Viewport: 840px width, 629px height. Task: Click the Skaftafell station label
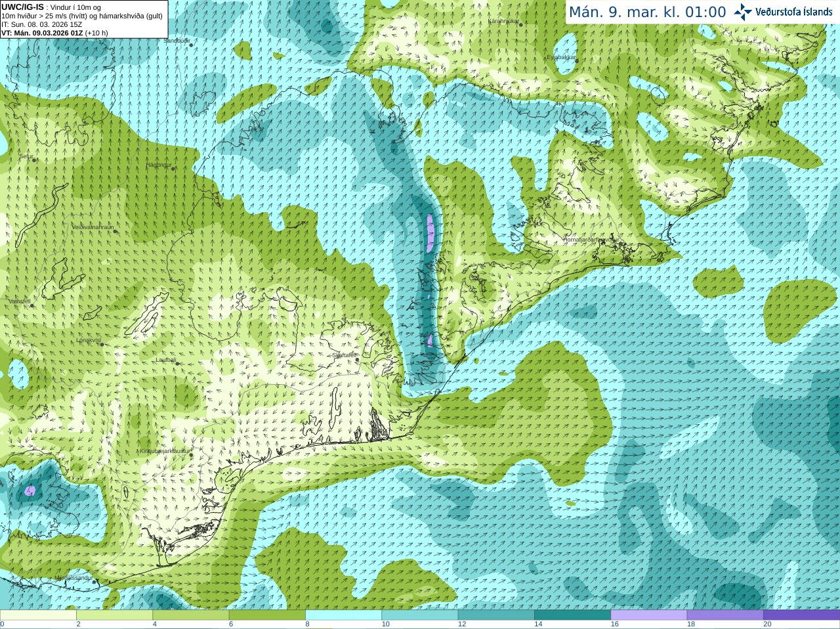tap(344, 355)
